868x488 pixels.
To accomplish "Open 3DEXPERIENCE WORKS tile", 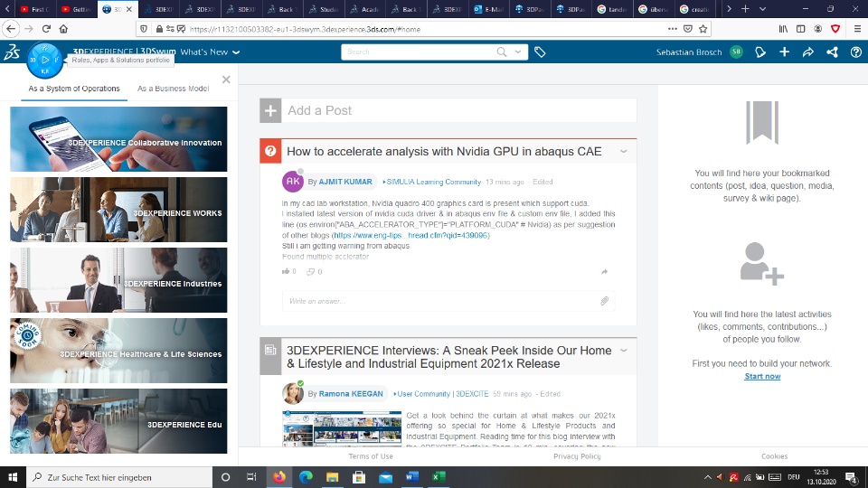I will point(118,209).
